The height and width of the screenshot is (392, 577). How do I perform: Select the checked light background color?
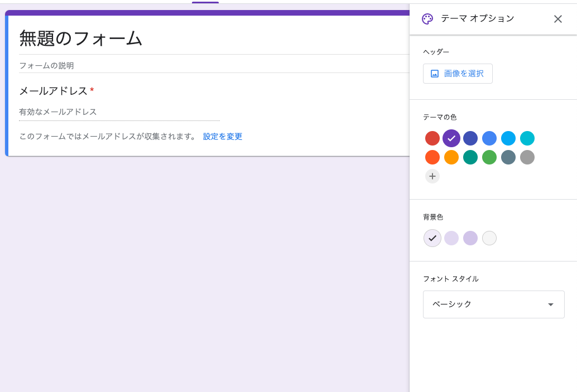click(432, 238)
